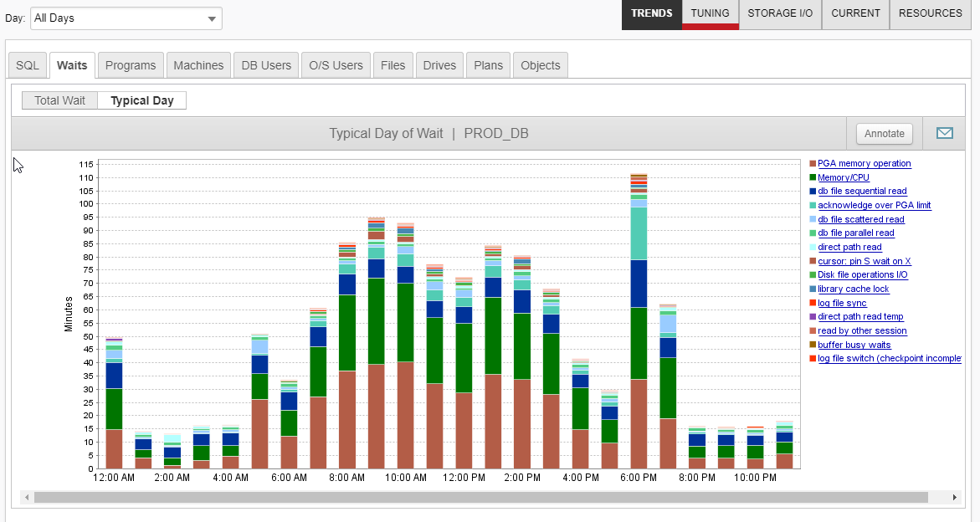The width and height of the screenshot is (980, 522).
Task: Click the email envelope icon
Action: click(x=944, y=133)
